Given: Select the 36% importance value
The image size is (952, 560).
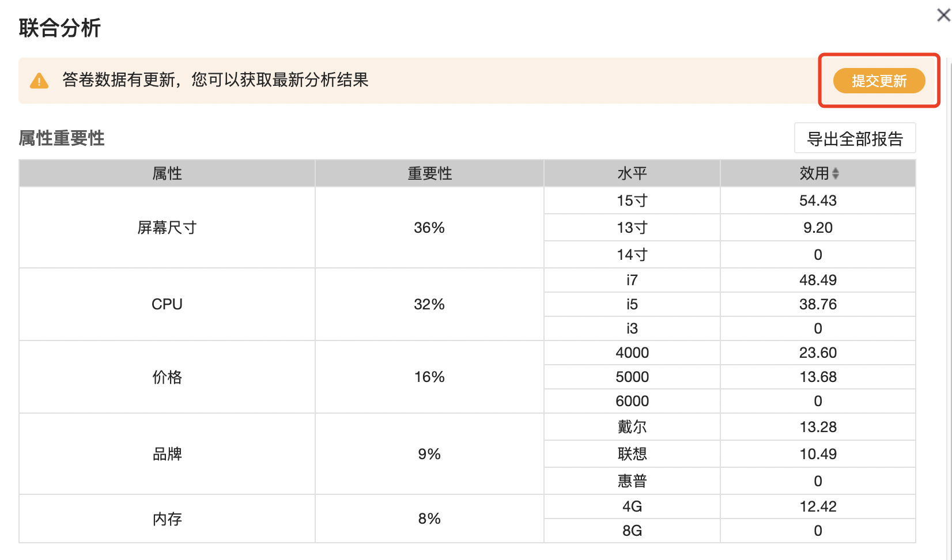Looking at the screenshot, I should coord(429,228).
